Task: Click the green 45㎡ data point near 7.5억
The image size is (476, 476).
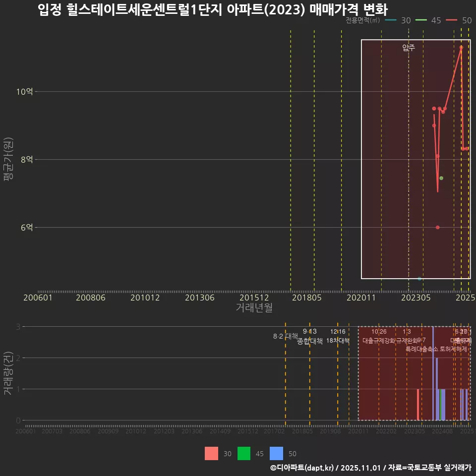Action: tap(440, 177)
